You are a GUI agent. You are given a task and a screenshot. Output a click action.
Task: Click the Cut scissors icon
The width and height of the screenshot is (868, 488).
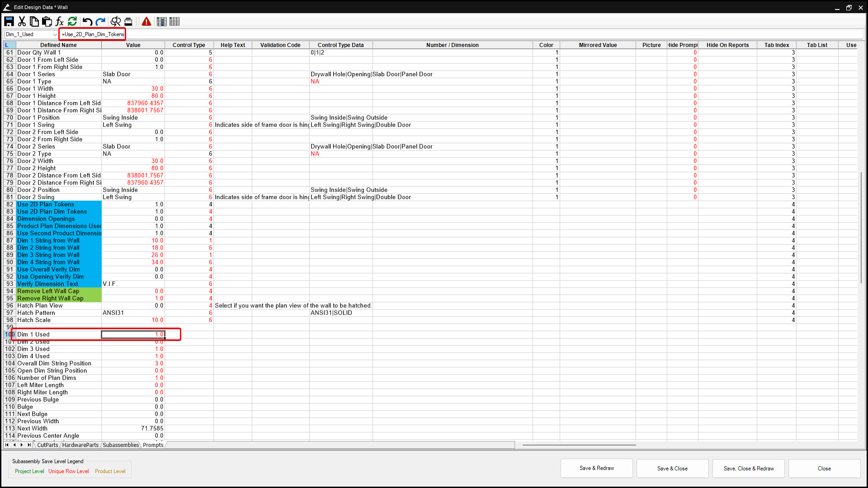pyautogui.click(x=22, y=21)
